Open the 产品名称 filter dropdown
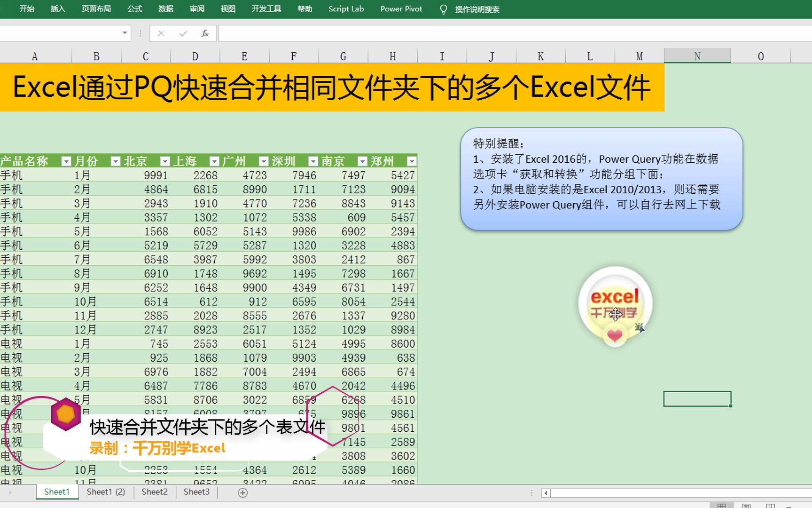 pyautogui.click(x=66, y=161)
